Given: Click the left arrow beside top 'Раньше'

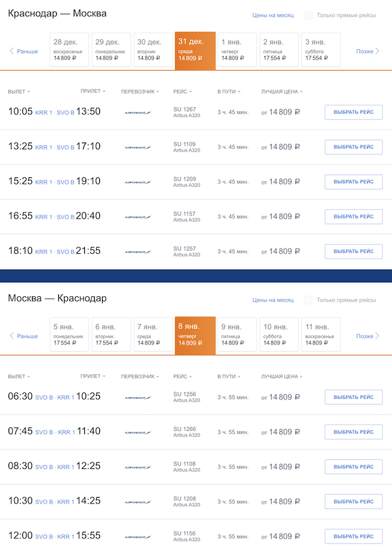Looking at the screenshot, I should pos(12,51).
